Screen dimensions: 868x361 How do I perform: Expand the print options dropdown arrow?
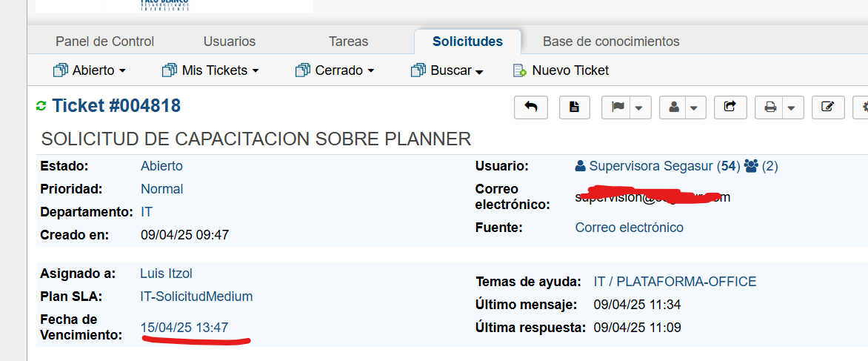[791, 108]
